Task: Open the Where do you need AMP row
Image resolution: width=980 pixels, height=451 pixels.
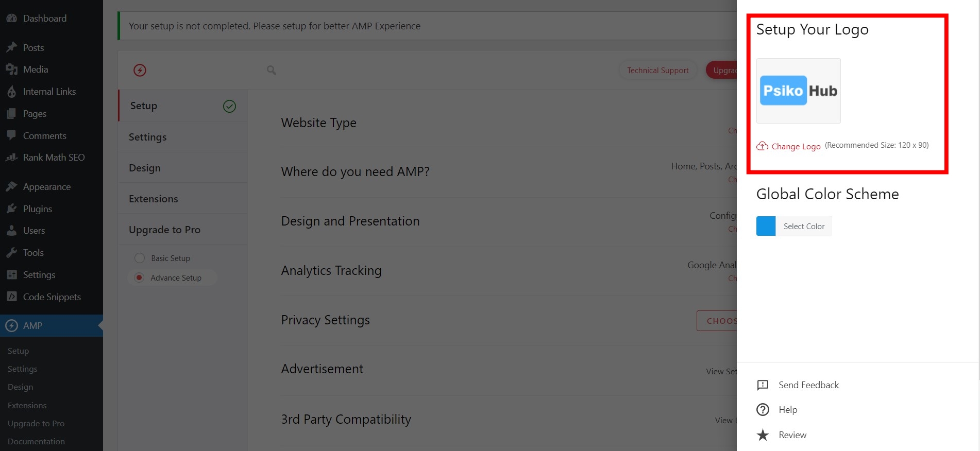Action: (509, 172)
